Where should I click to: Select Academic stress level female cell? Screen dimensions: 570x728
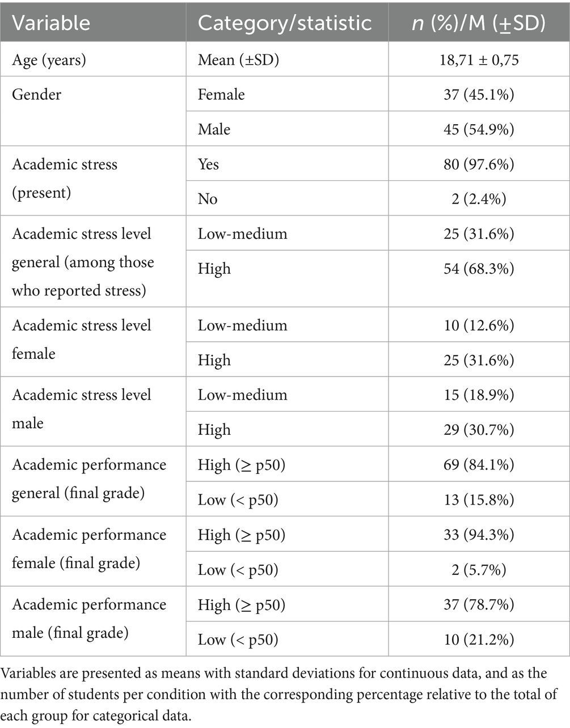[x=82, y=339]
